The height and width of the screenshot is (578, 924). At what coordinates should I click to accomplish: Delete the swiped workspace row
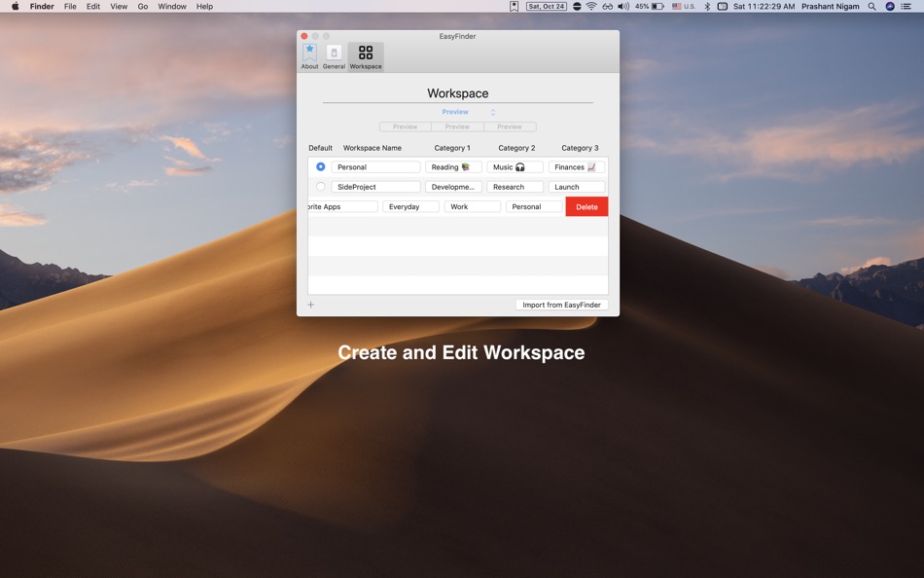click(x=586, y=206)
